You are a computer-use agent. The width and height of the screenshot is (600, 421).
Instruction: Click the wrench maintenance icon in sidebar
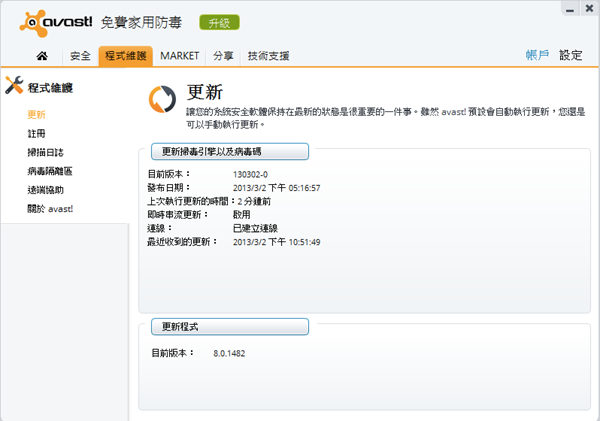coord(14,88)
